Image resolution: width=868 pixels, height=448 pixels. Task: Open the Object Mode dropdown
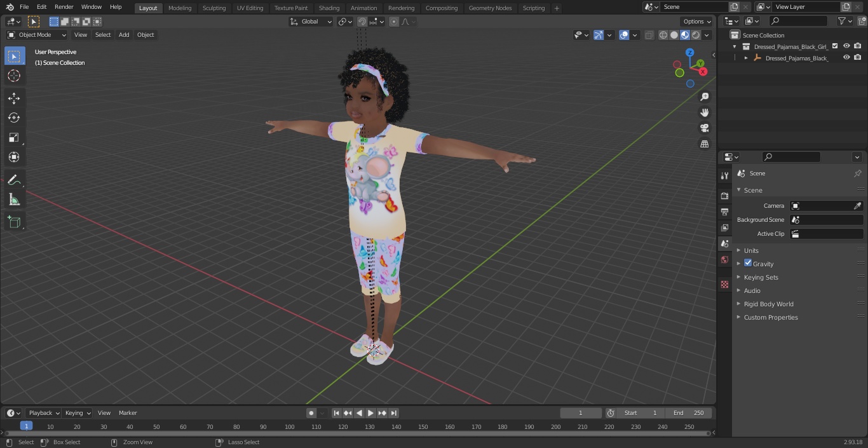click(x=37, y=35)
